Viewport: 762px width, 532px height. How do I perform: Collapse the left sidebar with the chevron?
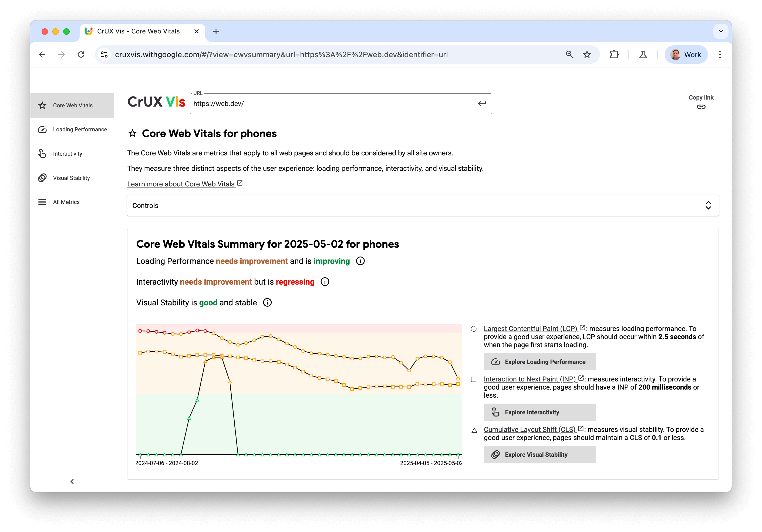coord(72,481)
